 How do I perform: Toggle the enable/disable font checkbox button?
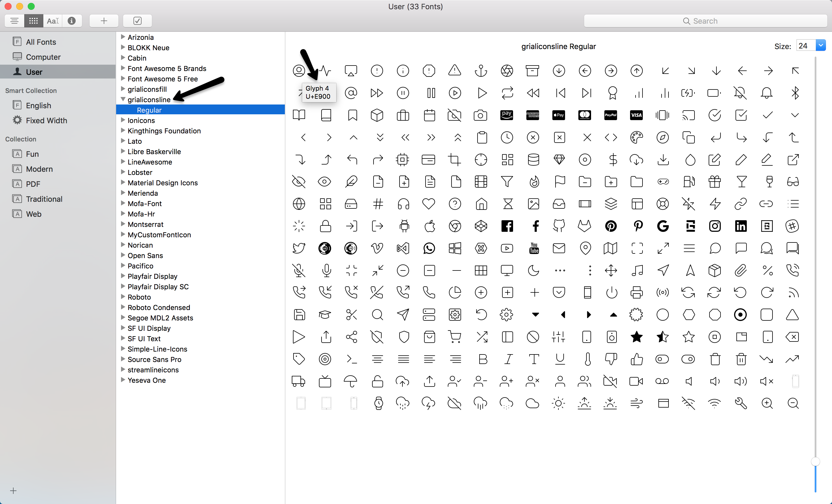tap(138, 21)
